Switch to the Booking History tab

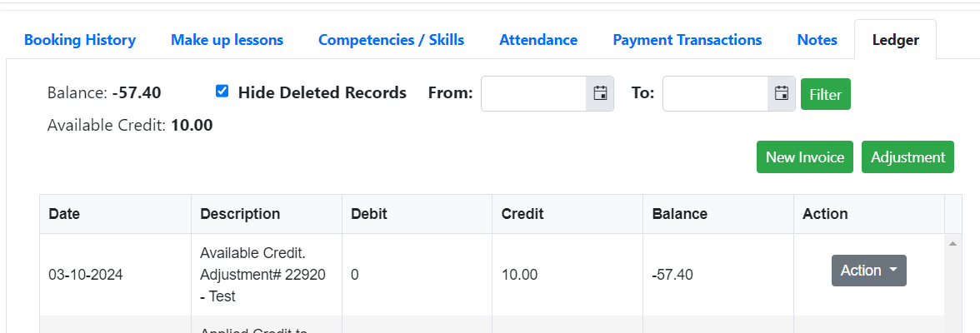[80, 40]
